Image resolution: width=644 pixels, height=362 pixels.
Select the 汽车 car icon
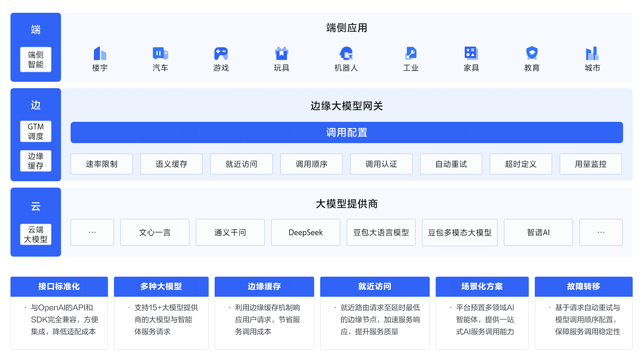pyautogui.click(x=160, y=53)
